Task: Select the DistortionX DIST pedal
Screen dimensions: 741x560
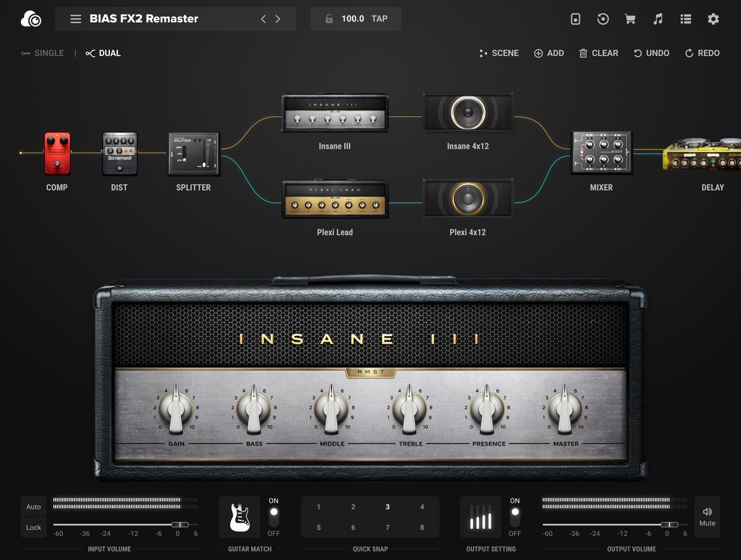Action: coord(119,153)
